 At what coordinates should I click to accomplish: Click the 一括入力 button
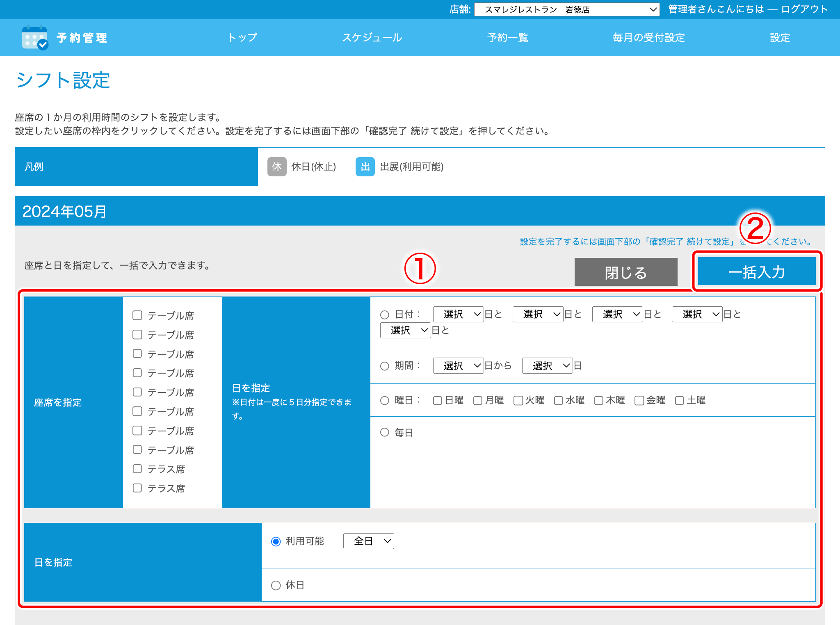[x=757, y=271]
